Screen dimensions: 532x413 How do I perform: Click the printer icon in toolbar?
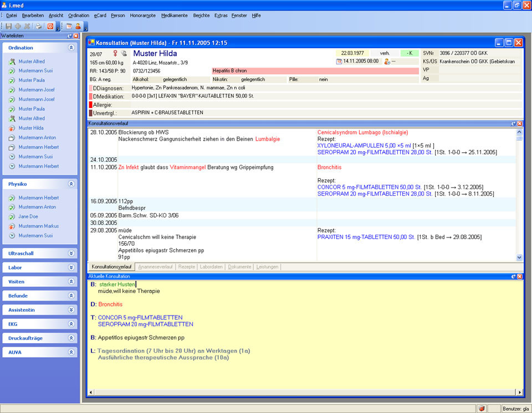[x=38, y=26]
